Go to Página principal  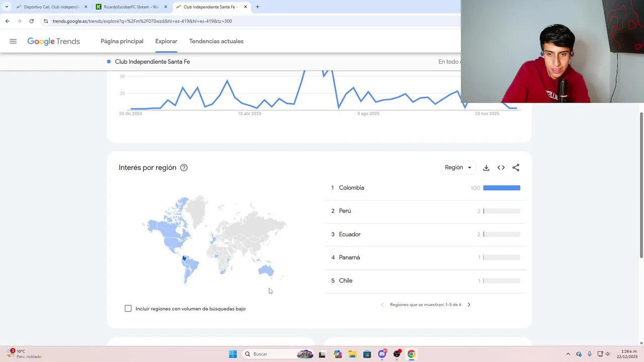[122, 41]
